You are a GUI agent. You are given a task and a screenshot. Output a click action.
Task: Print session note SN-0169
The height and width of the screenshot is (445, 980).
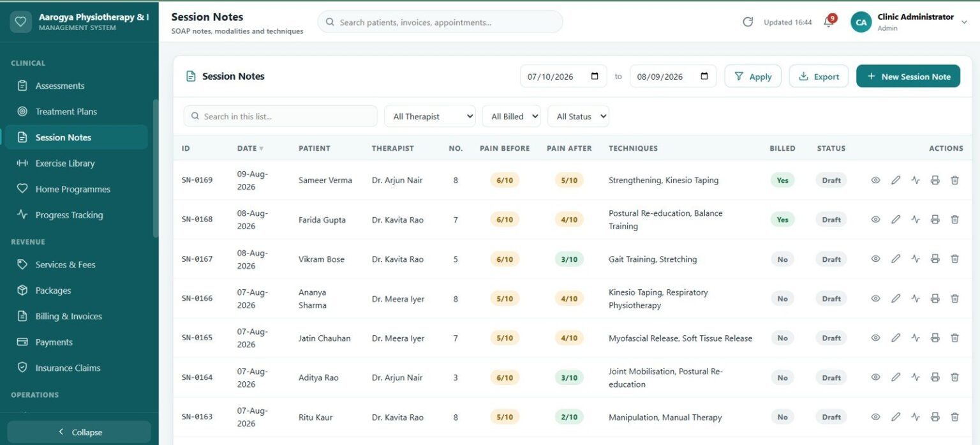point(935,180)
